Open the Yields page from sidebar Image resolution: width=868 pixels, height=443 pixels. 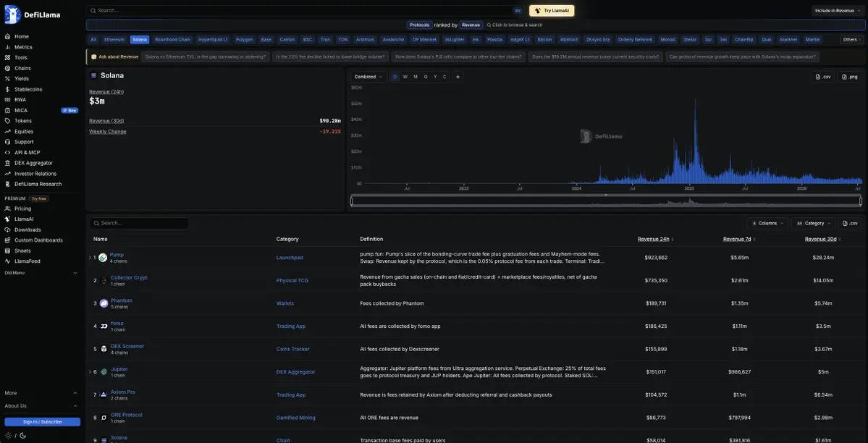(x=22, y=79)
